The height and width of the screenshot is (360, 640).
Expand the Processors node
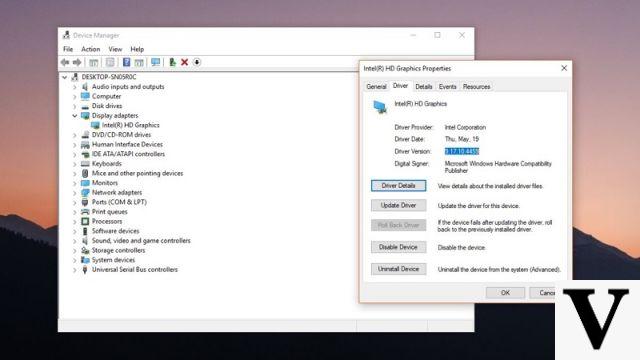tap(75, 222)
